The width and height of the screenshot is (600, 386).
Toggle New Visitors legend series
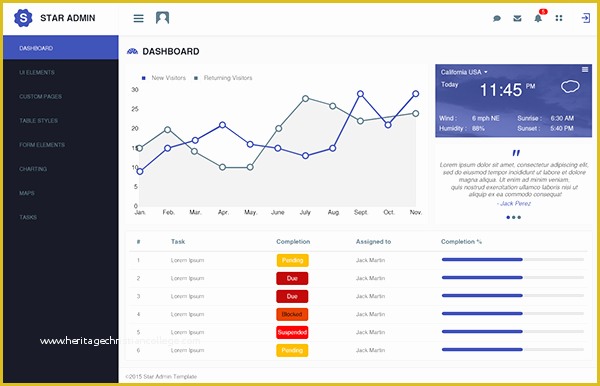tap(164, 78)
